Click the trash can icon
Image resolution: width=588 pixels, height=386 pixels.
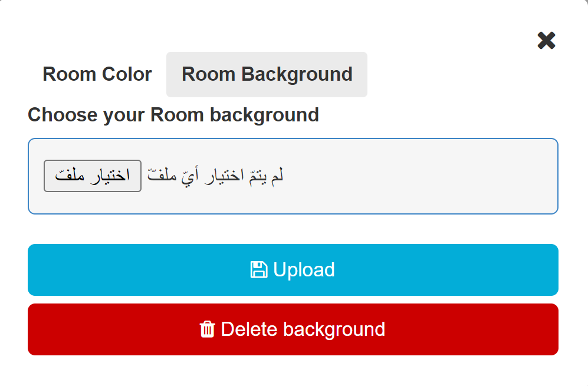click(x=207, y=329)
